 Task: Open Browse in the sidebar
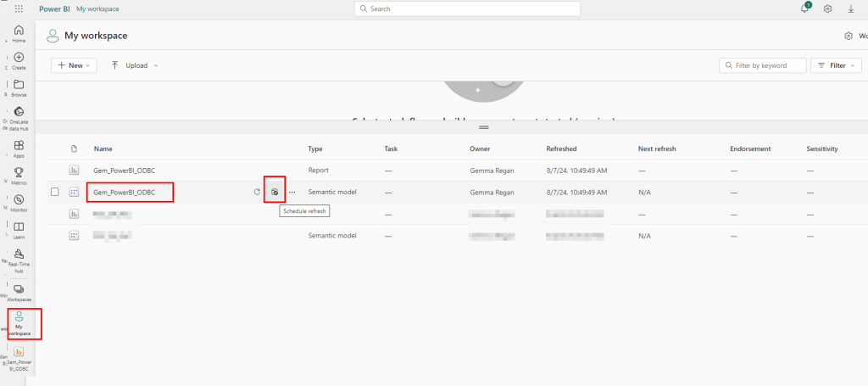[19, 88]
